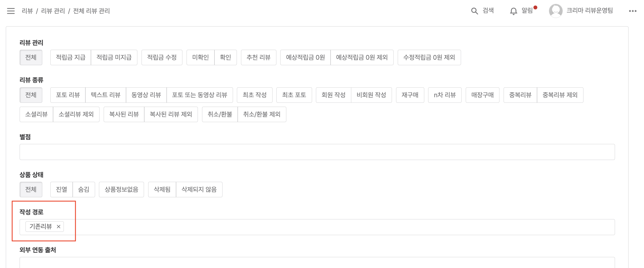Select 취소/환불 제외 filter
This screenshot has height=268, width=644.
[x=262, y=114]
